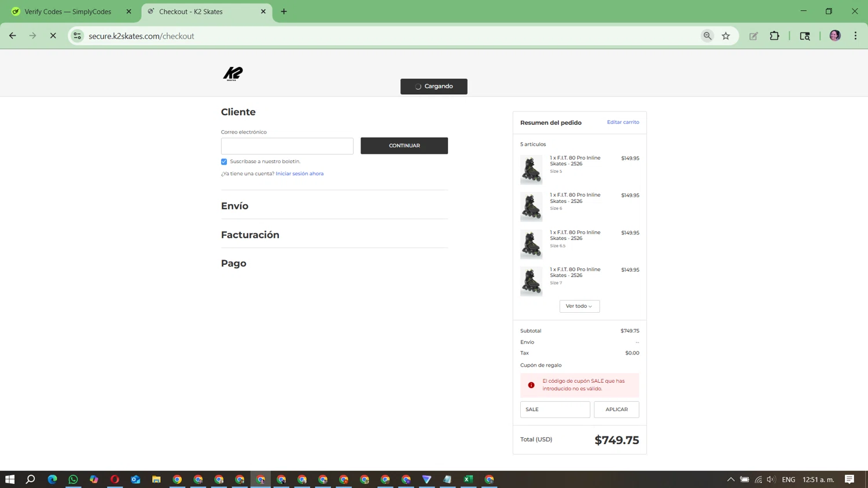
Task: Bookmark this page with the star icon
Action: [726, 36]
